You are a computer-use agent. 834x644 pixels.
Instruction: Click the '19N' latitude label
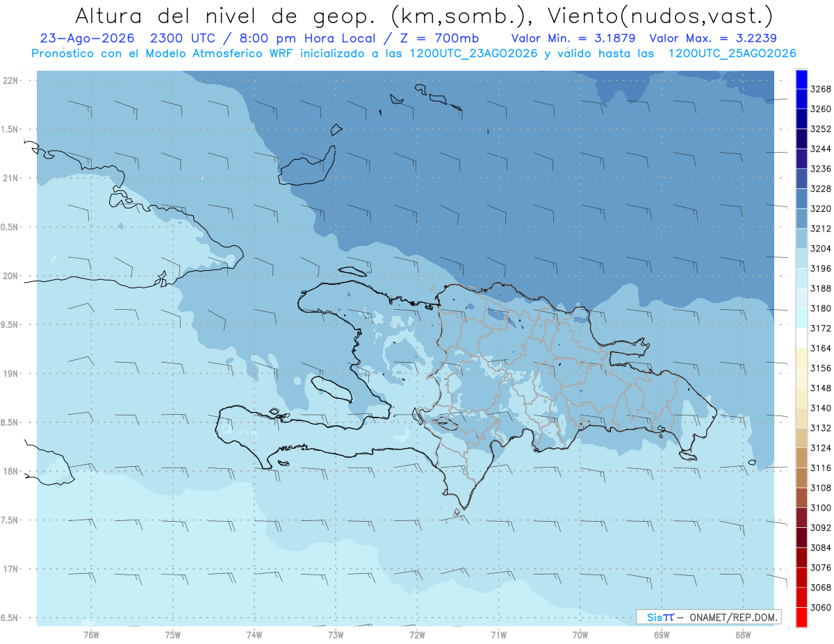tap(11, 374)
